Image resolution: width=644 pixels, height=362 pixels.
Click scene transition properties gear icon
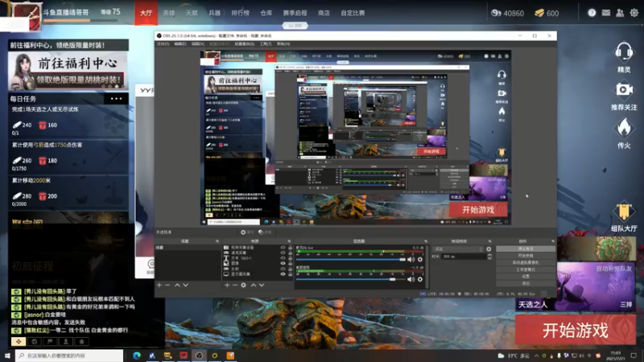coord(489,249)
